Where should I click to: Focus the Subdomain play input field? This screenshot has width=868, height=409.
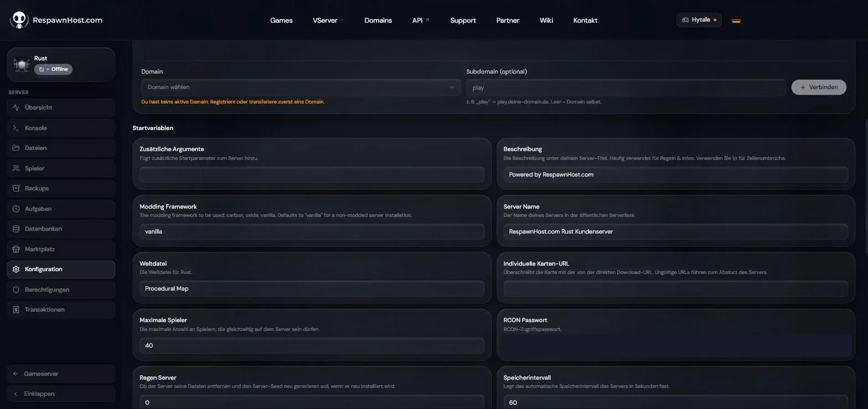626,87
